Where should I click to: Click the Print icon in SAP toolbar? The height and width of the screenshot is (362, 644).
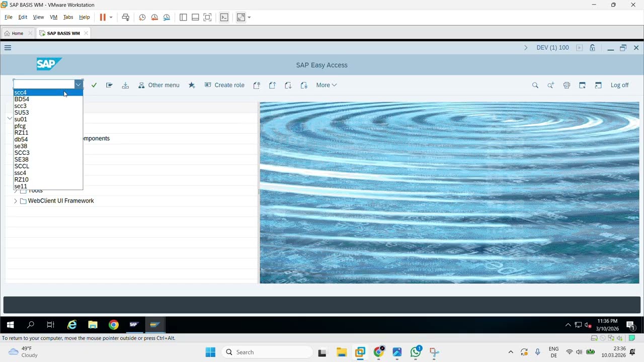point(567,85)
